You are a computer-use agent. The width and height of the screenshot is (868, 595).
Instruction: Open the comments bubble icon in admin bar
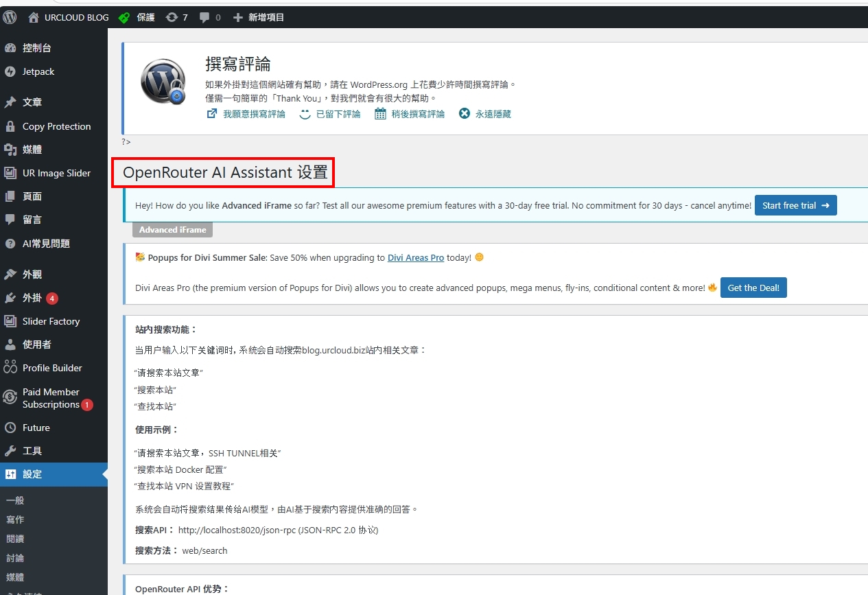[x=204, y=17]
